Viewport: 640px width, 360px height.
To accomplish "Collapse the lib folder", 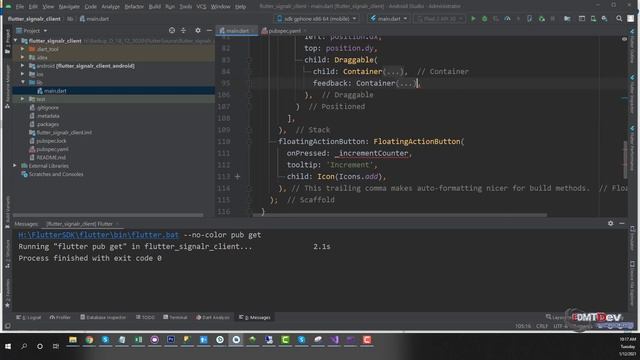I will point(23,82).
